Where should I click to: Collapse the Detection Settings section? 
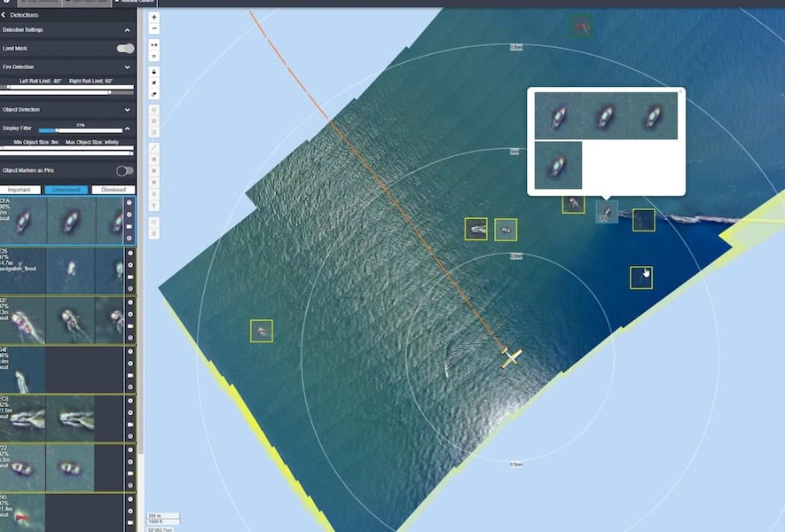click(x=127, y=30)
